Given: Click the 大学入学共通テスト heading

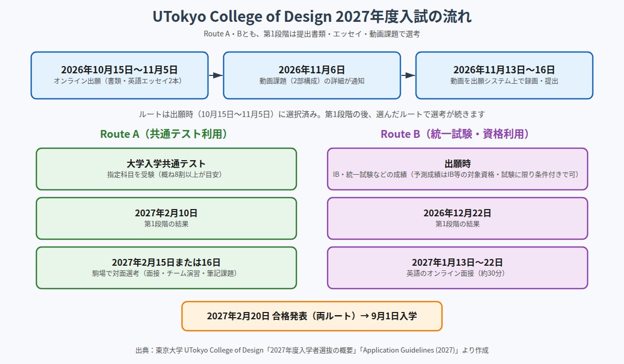Looking at the screenshot, I should click(166, 163).
